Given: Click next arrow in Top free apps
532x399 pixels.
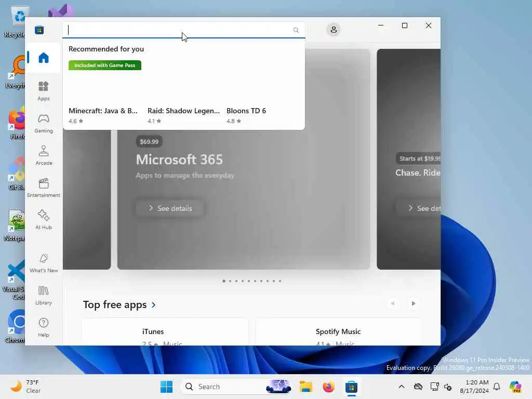Looking at the screenshot, I should click(413, 303).
